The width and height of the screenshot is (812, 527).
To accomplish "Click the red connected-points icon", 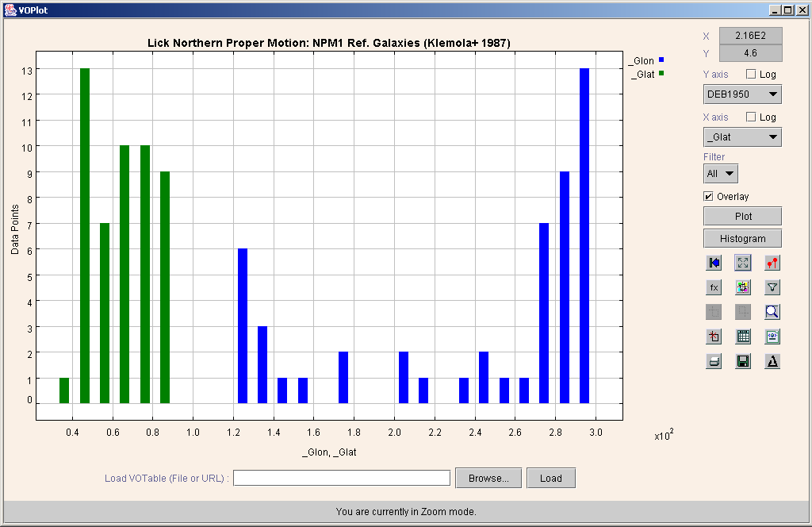I will [772, 263].
